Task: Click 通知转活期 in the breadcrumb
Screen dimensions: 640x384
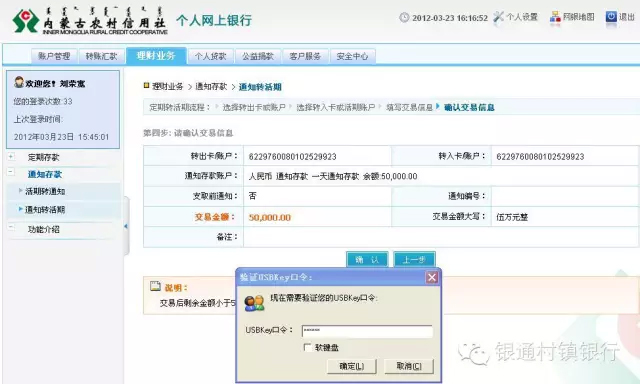Action: [260, 87]
